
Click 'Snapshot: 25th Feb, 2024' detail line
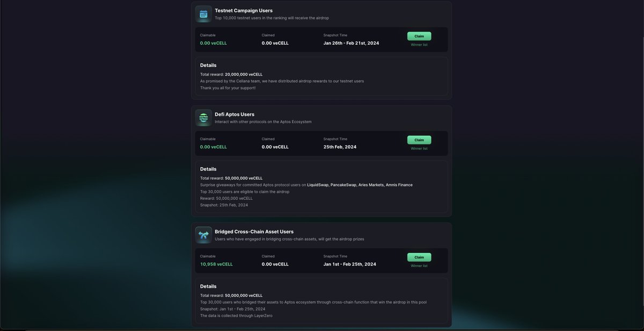pos(224,205)
